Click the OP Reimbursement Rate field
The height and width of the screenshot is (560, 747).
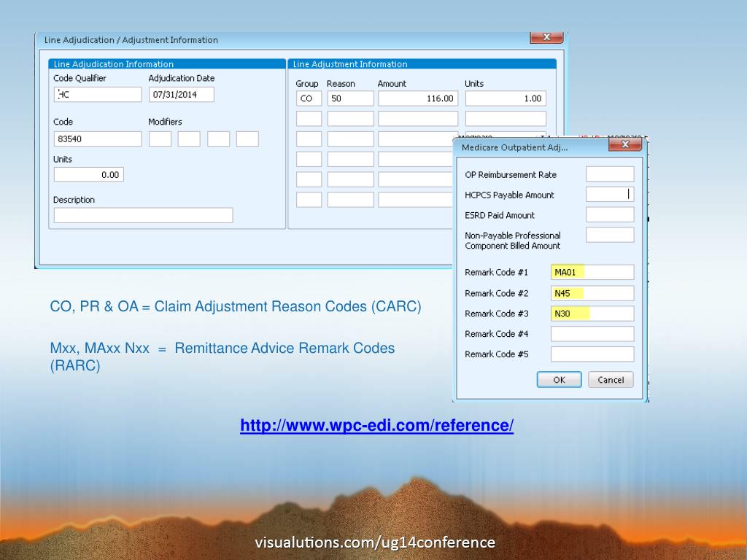(x=610, y=174)
